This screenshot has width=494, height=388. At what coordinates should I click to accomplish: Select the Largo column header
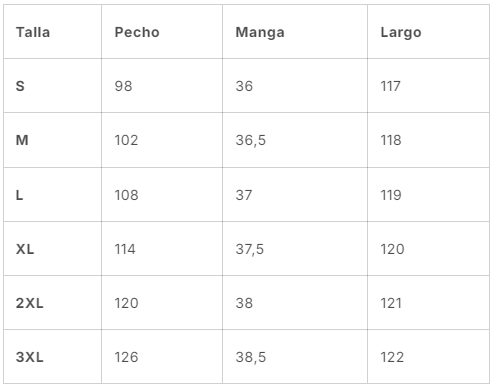[x=401, y=33]
